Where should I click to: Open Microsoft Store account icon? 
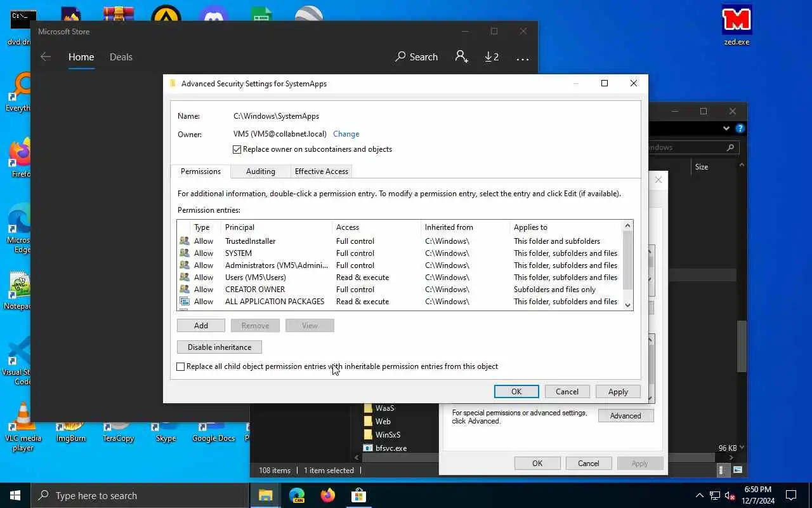coord(462,57)
